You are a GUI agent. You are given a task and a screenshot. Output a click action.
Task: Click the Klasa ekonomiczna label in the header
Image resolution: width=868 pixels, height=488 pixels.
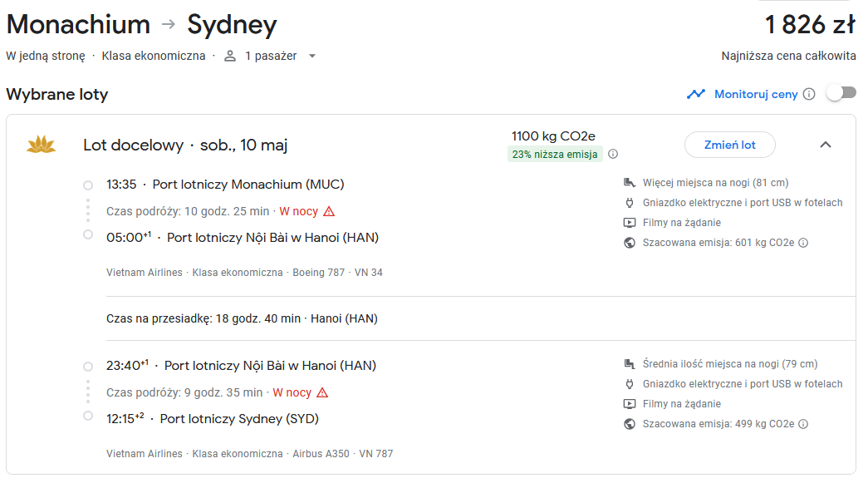pos(154,56)
